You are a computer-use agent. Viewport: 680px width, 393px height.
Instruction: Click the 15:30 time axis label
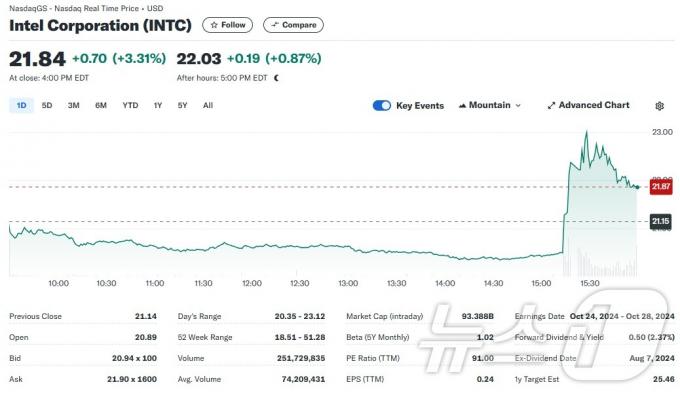(590, 283)
